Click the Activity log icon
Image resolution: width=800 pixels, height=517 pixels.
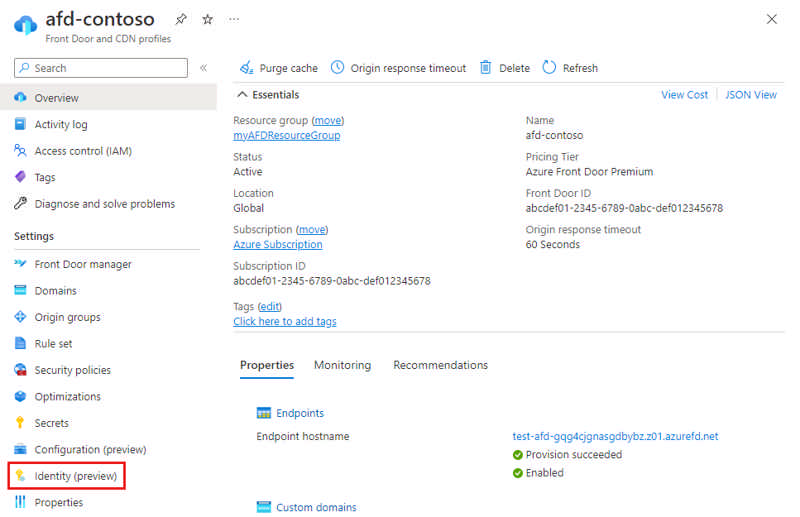20,124
